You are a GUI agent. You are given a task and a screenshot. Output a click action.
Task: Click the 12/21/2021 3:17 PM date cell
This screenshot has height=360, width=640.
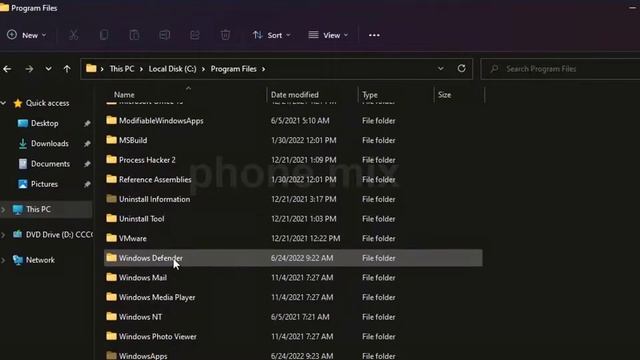[x=304, y=199]
